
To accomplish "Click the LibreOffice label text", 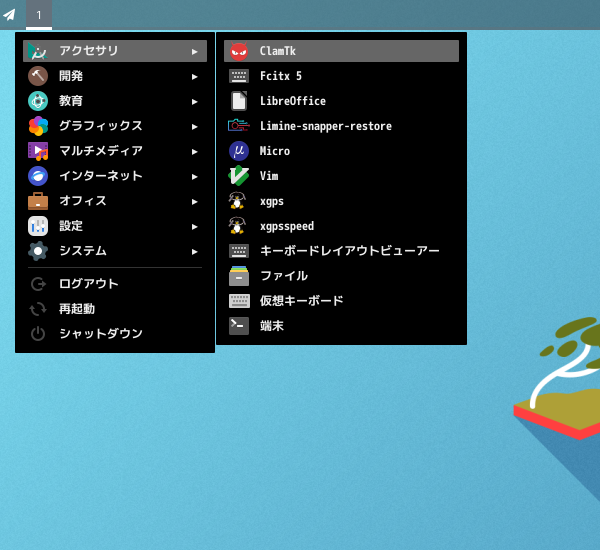I will [x=293, y=101].
